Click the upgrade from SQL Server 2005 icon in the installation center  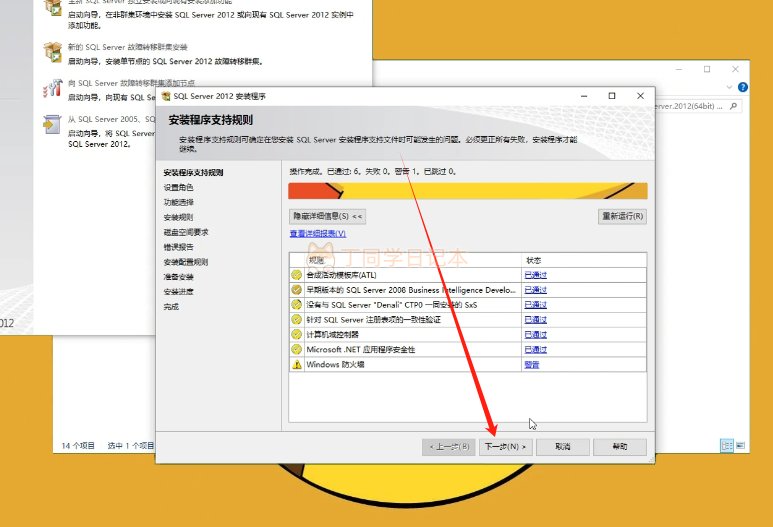[x=52, y=124]
